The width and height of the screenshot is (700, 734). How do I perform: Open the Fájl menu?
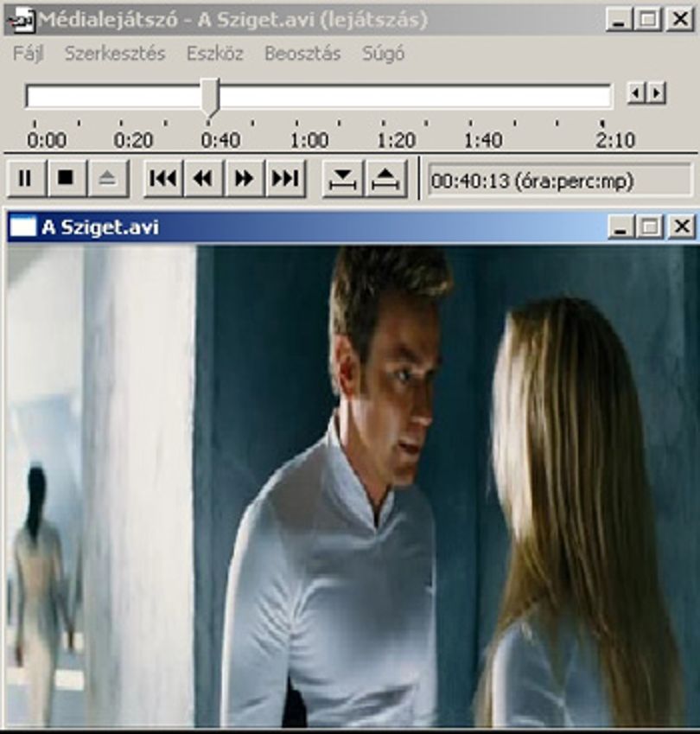pyautogui.click(x=28, y=54)
